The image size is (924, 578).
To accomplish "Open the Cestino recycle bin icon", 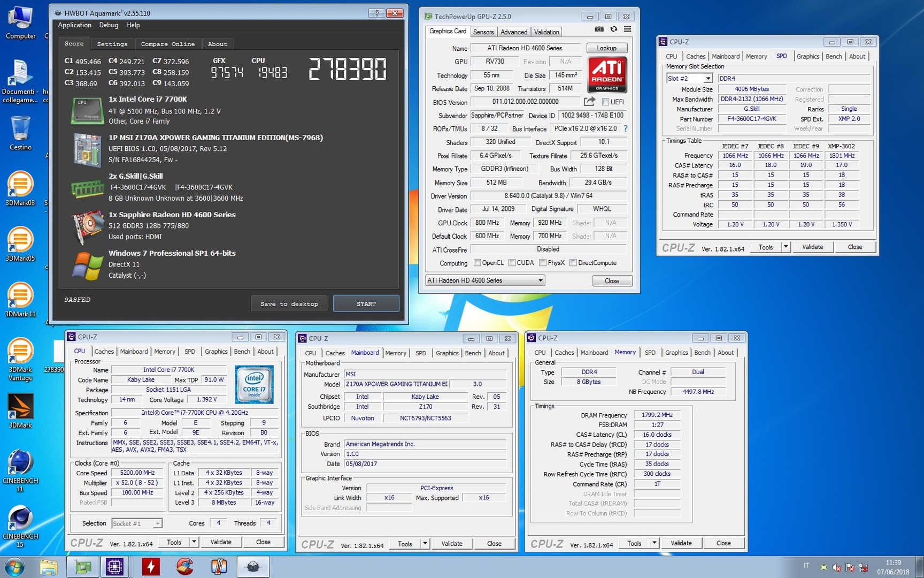I will (20, 132).
